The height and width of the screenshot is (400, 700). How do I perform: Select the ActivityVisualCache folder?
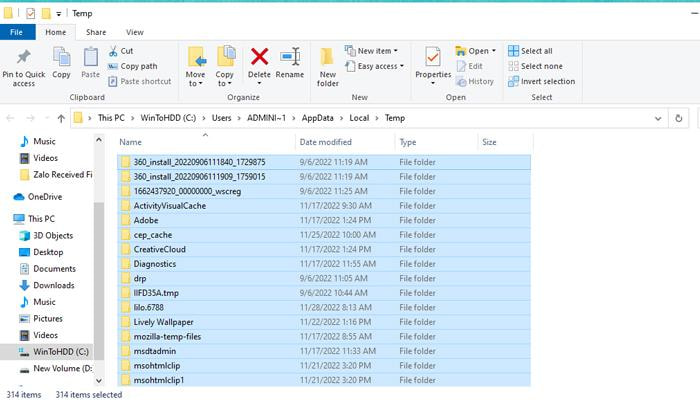click(324, 206)
